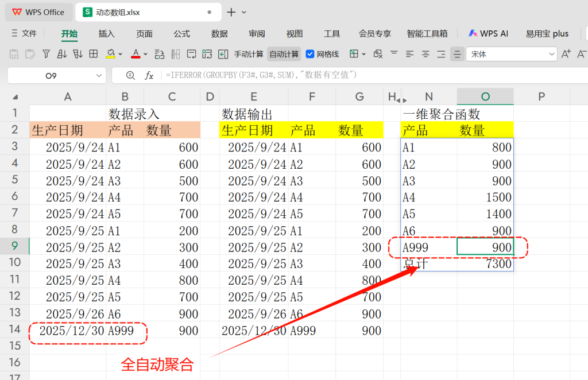Sort descending with the second sort icon
The height and width of the screenshot is (380, 588).
[78, 54]
